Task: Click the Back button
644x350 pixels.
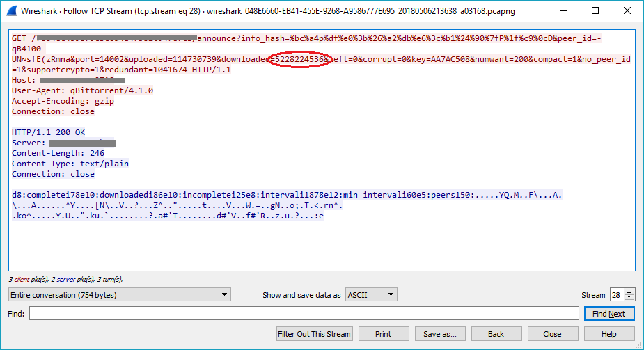Action: pos(496,334)
